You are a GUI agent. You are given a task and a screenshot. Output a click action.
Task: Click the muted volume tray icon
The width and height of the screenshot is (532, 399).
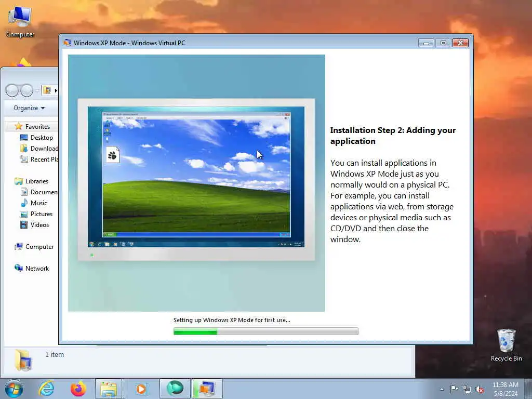480,390
